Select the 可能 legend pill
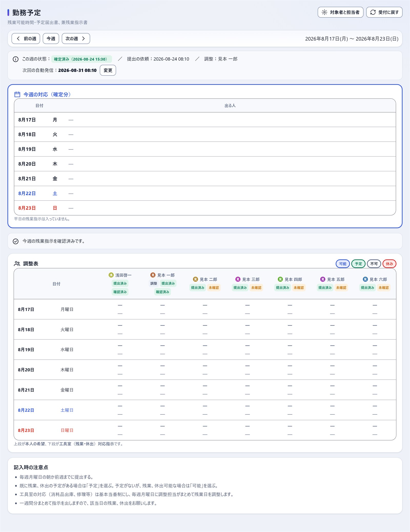Screen dimensions: 410x532 pos(343,264)
